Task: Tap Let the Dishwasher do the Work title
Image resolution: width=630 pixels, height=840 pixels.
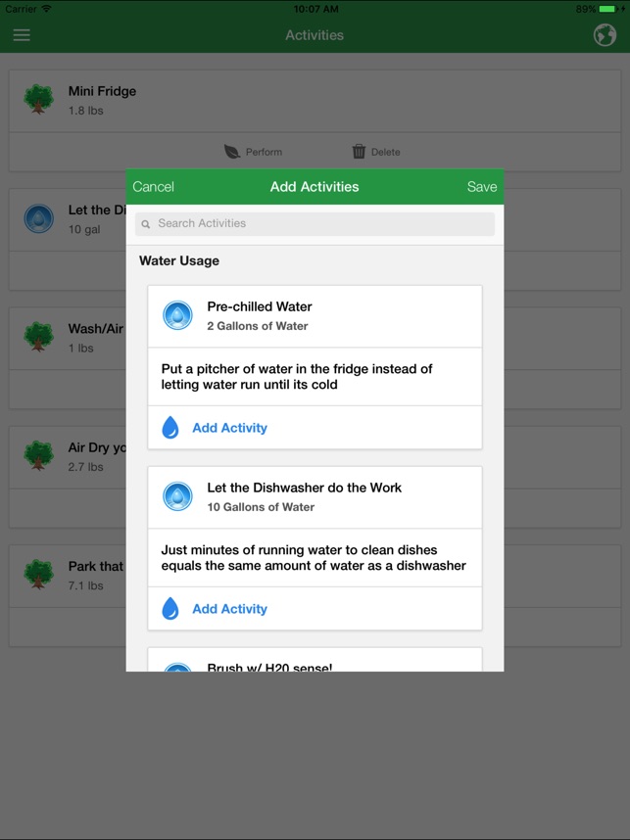Action: [304, 488]
